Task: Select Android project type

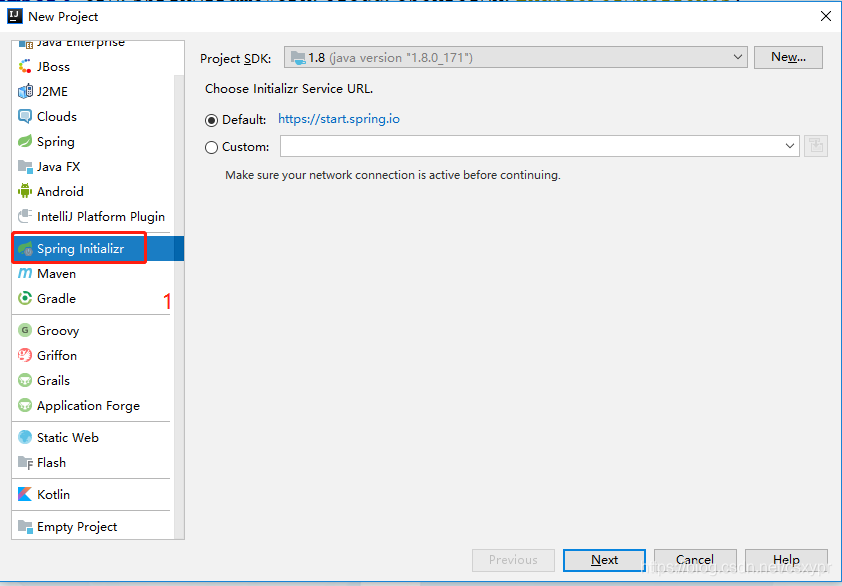Action: click(x=93, y=191)
